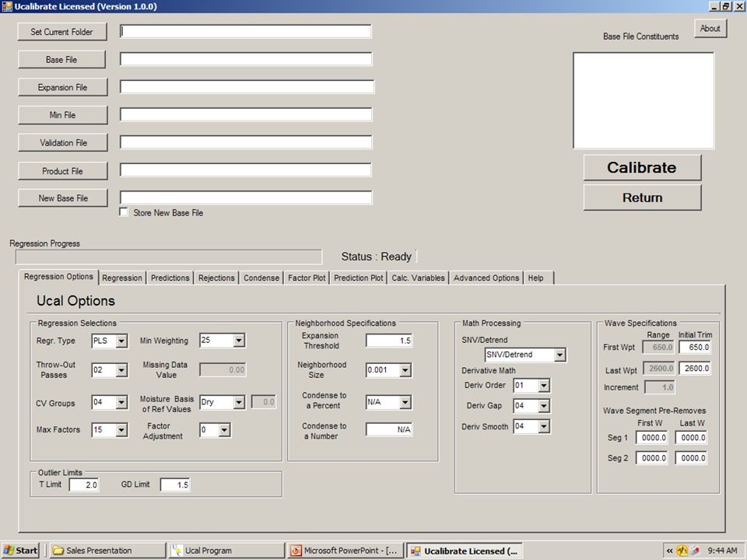Select the Condense tab
The width and height of the screenshot is (747, 560).
pyautogui.click(x=261, y=278)
